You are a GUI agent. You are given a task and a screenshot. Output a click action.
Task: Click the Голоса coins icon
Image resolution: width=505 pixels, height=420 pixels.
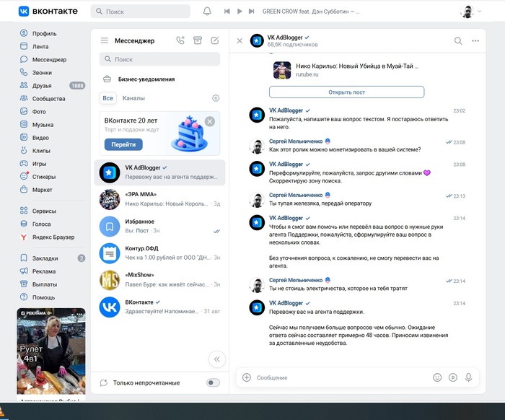point(24,224)
